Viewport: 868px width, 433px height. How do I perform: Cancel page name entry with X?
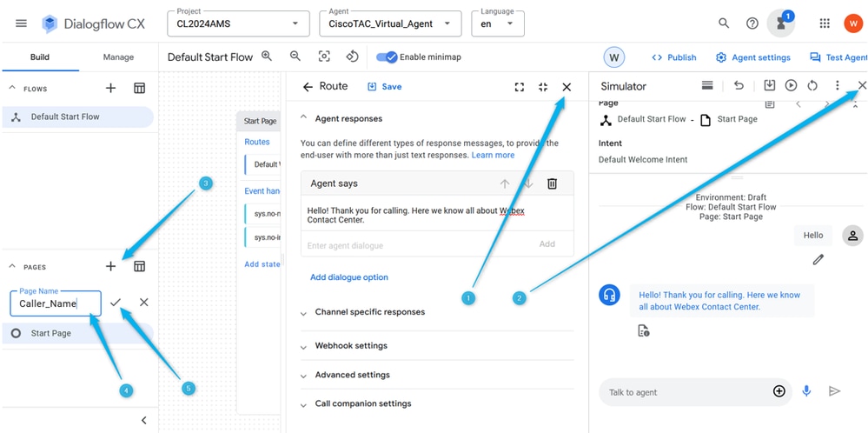pos(144,303)
